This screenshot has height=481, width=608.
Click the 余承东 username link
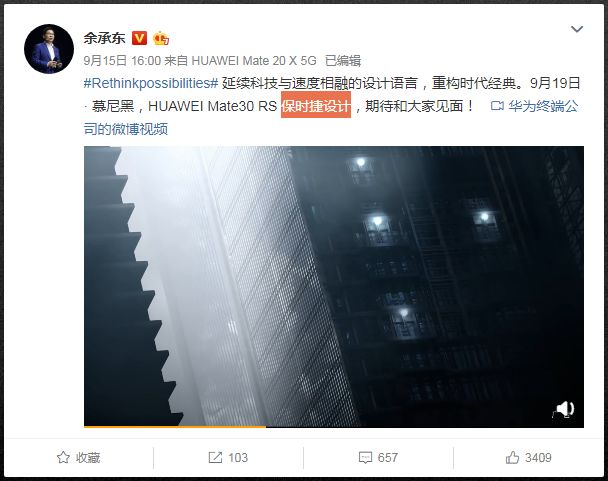coord(104,38)
